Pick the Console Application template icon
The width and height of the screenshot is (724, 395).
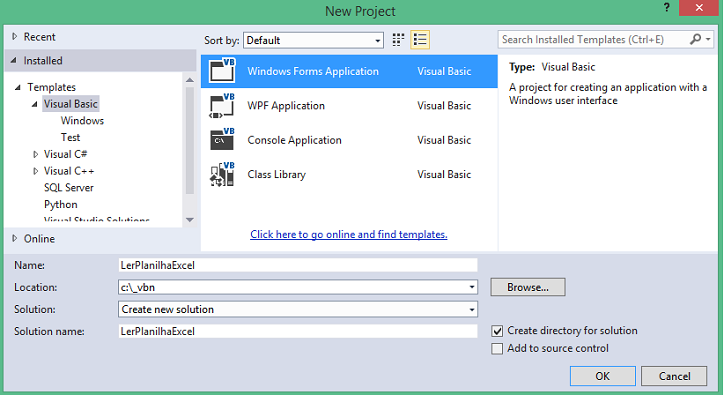(222, 140)
